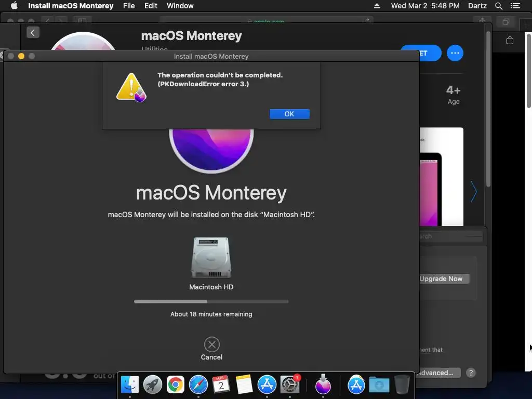Open Safari from the Dock
532x399 pixels.
[x=198, y=385]
